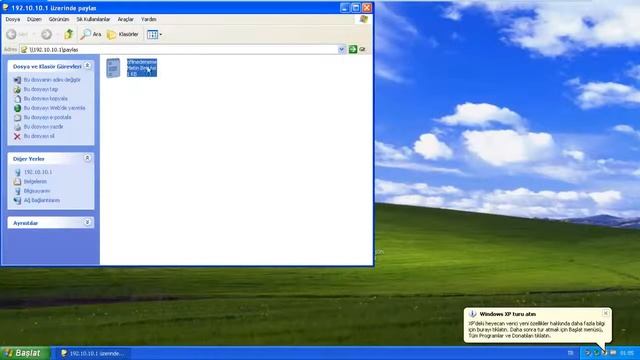Click the copy file icon in tasks
Viewport: 640px width, 360px height.
17,99
